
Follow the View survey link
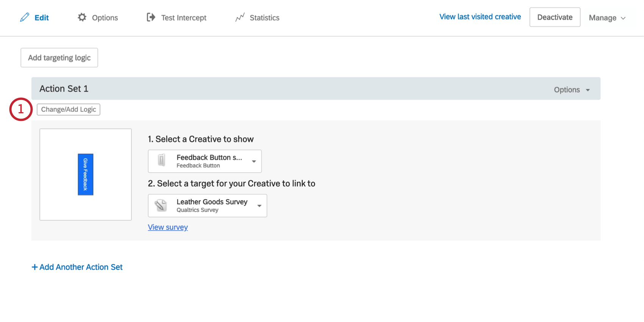click(168, 227)
